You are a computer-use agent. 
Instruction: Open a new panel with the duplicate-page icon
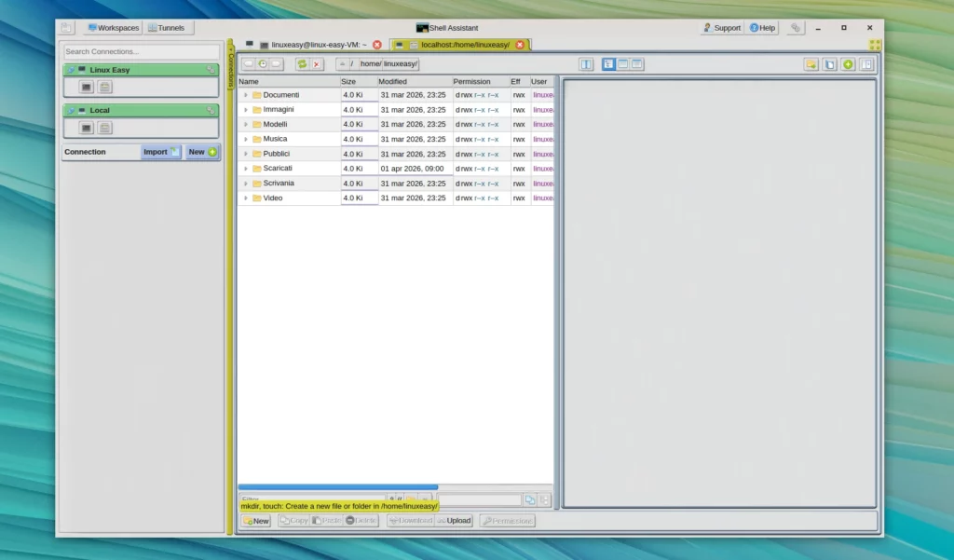[828, 64]
